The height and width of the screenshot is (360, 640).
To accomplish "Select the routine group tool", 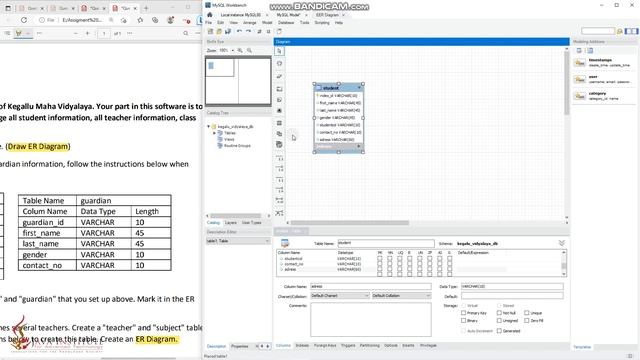I will point(279,144).
